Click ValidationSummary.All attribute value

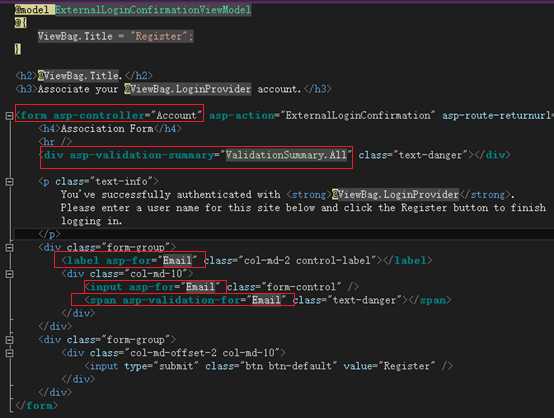click(286, 155)
